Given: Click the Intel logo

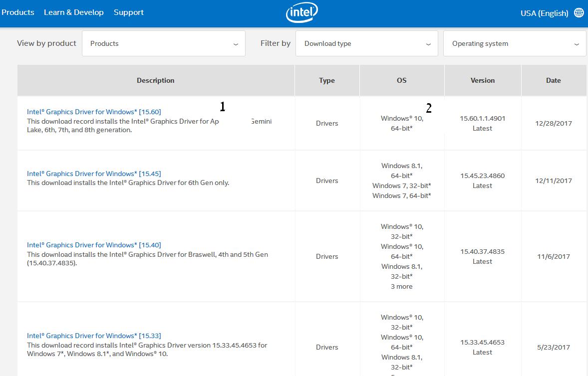Looking at the screenshot, I should pyautogui.click(x=302, y=12).
